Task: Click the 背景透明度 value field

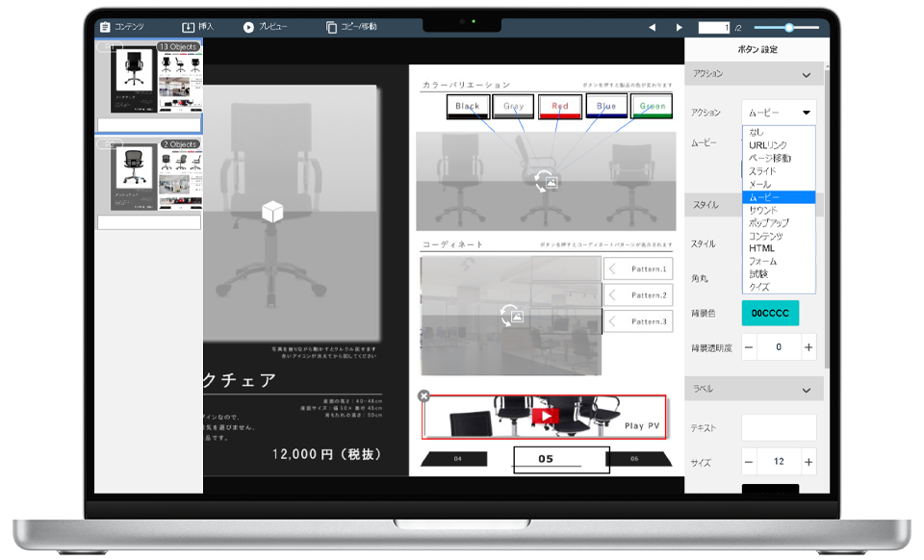Action: (x=779, y=348)
